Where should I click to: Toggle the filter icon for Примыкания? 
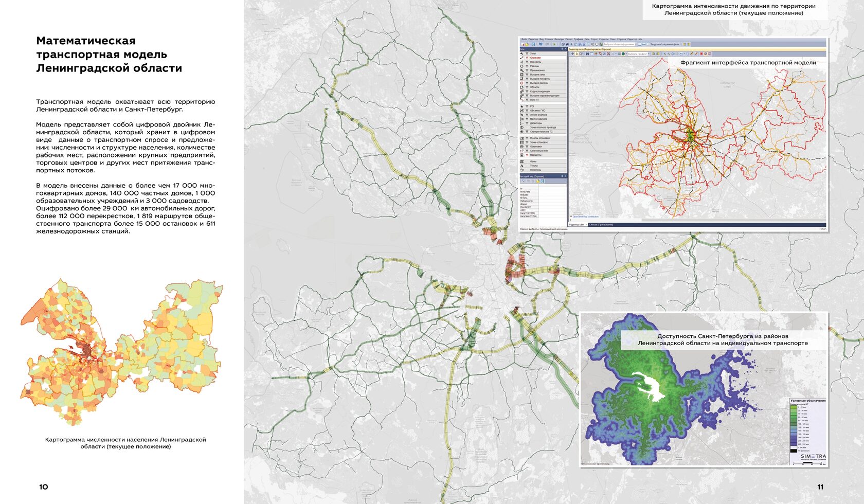(x=527, y=70)
